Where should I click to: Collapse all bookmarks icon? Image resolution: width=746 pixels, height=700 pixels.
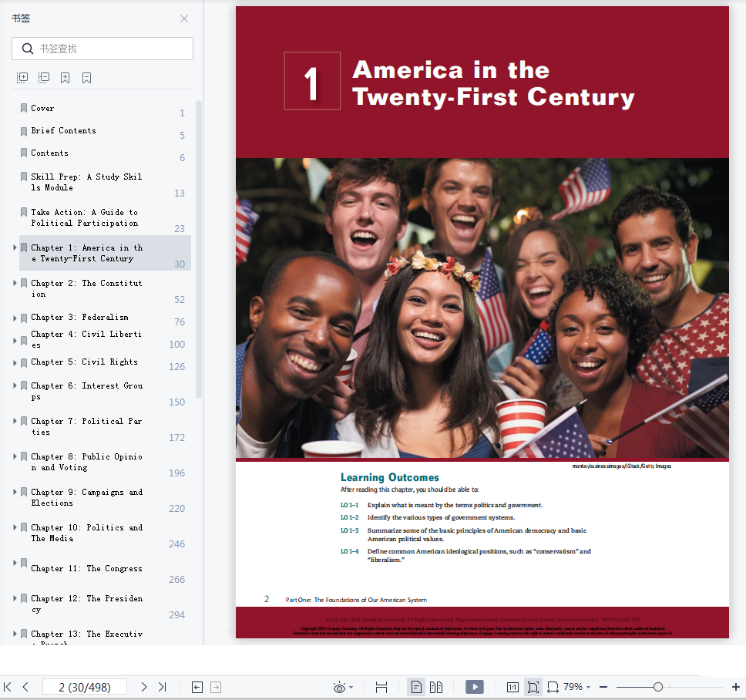click(44, 78)
